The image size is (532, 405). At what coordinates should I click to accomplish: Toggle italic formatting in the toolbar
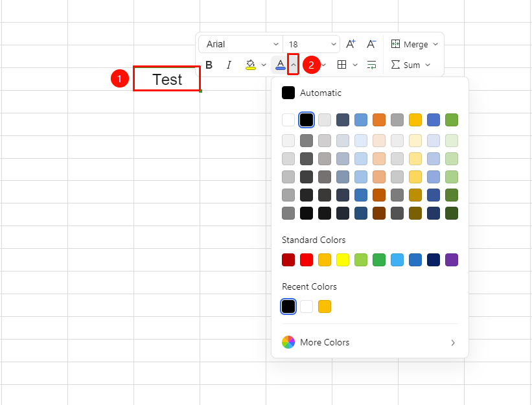[x=229, y=65]
